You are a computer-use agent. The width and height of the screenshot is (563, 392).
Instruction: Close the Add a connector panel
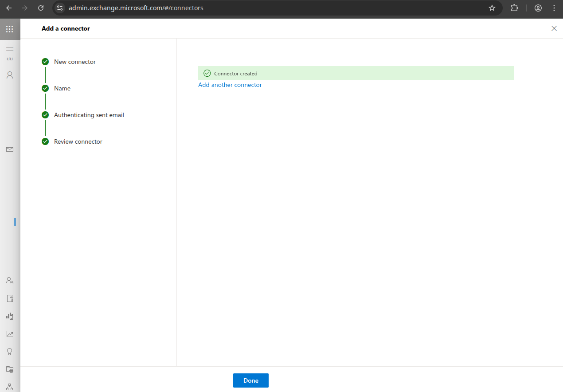554,28
